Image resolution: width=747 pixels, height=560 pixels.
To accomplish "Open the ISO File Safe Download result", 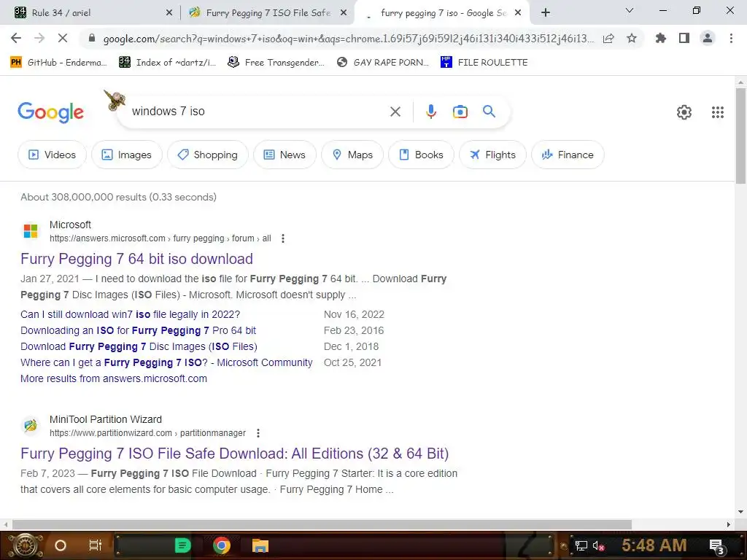I will (x=234, y=454).
